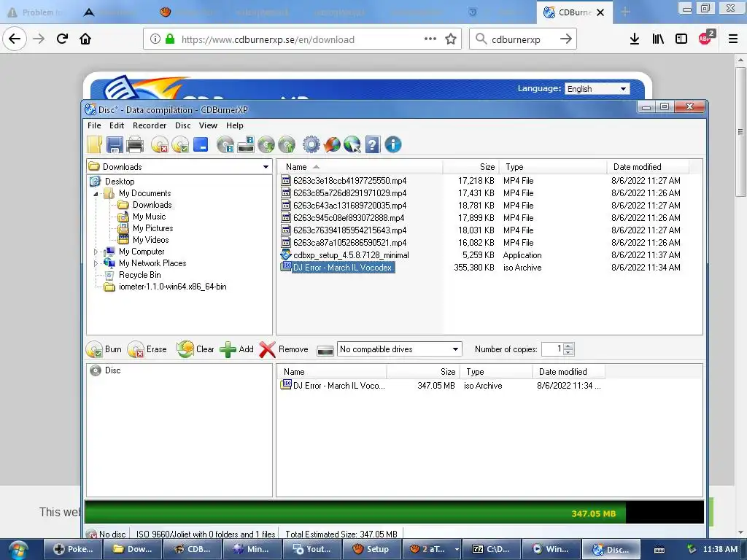Open the File menu
Image resolution: width=747 pixels, height=560 pixels.
tap(94, 125)
